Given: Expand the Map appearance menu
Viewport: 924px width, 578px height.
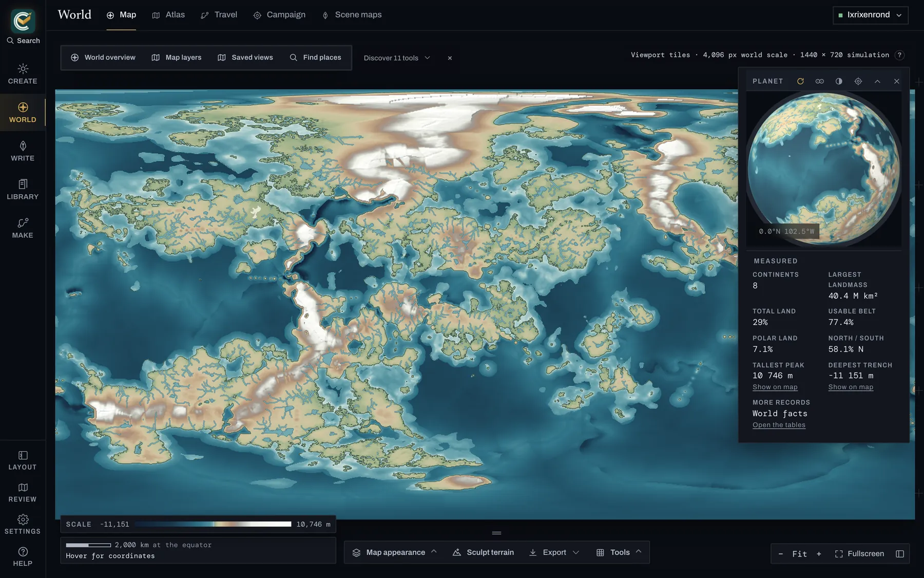Looking at the screenshot, I should click(x=394, y=552).
